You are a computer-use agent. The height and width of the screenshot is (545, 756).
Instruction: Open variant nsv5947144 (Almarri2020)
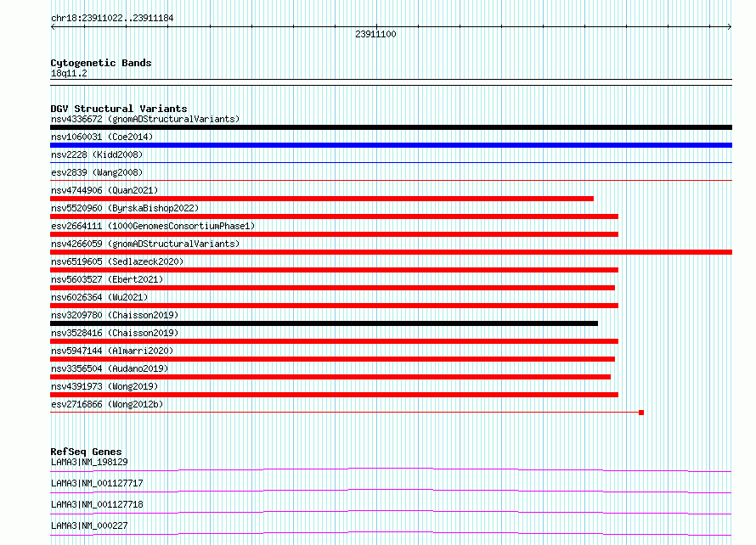point(112,351)
